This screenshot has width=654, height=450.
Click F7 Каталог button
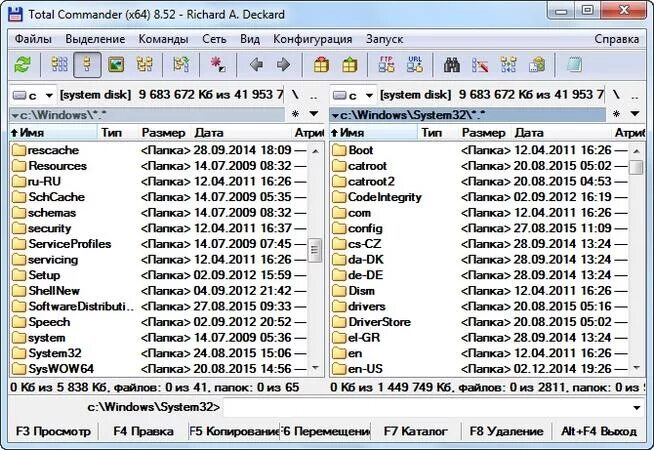(x=415, y=431)
